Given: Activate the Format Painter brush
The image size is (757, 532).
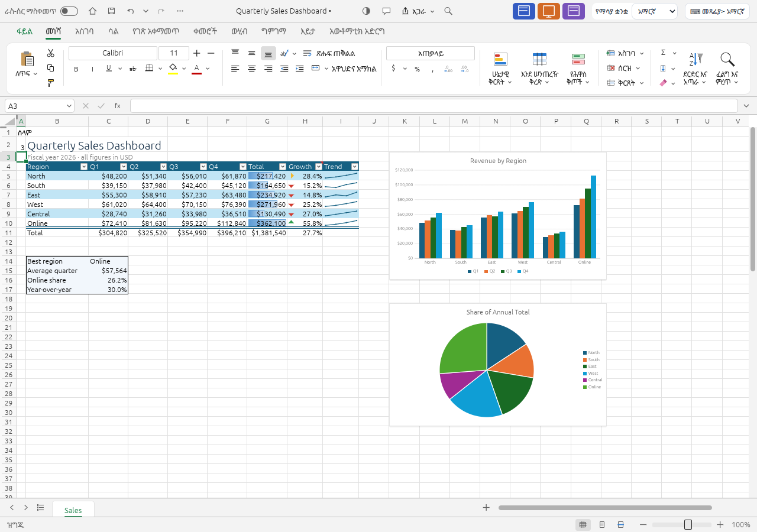Looking at the screenshot, I should (x=51, y=83).
